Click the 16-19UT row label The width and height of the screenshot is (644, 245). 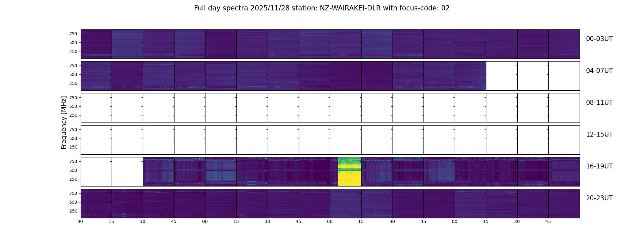click(599, 166)
